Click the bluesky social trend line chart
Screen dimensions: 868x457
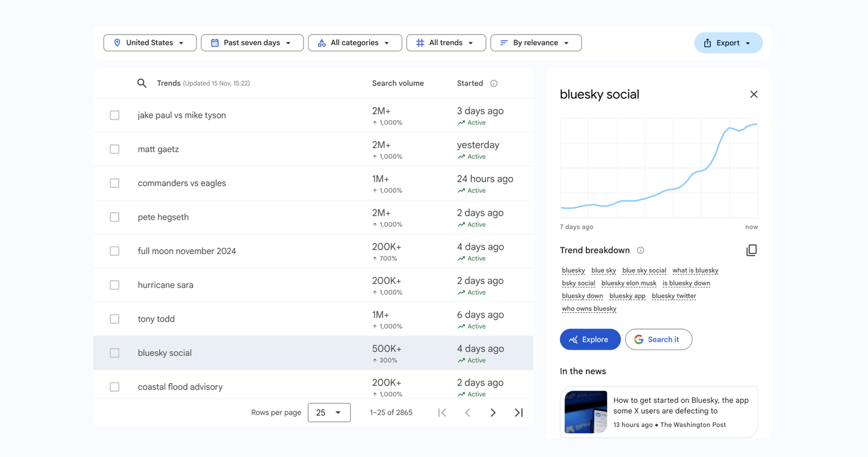(x=659, y=168)
